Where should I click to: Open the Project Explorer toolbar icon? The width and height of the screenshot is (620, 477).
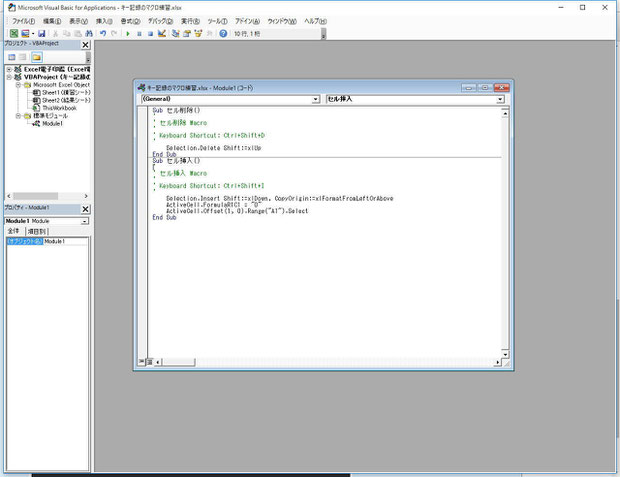tap(176, 34)
